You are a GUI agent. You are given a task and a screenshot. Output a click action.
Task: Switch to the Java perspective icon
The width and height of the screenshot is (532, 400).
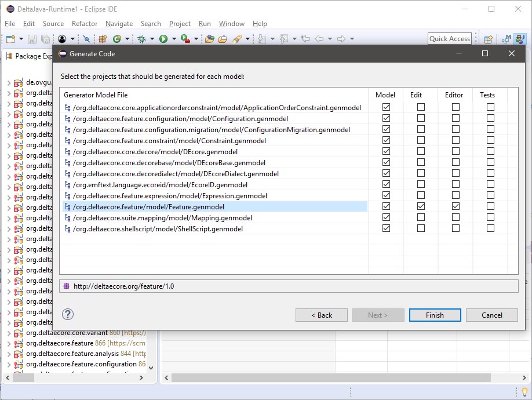(x=520, y=39)
